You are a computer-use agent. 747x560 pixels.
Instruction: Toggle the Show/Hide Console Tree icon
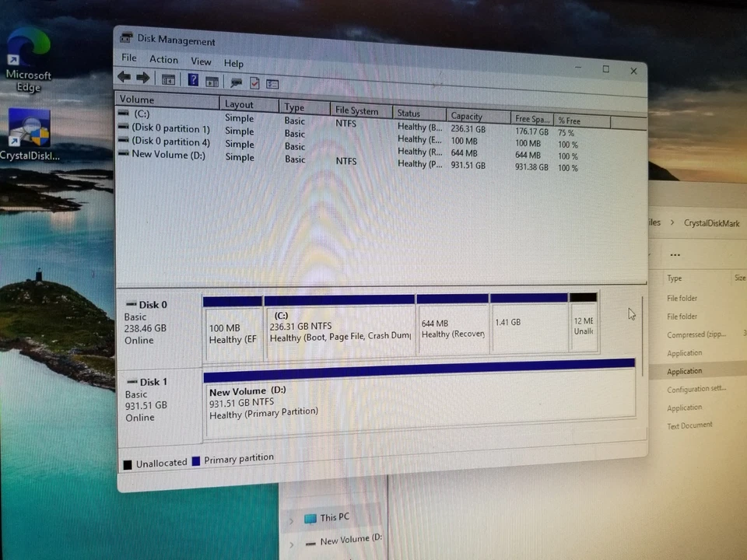pos(168,79)
